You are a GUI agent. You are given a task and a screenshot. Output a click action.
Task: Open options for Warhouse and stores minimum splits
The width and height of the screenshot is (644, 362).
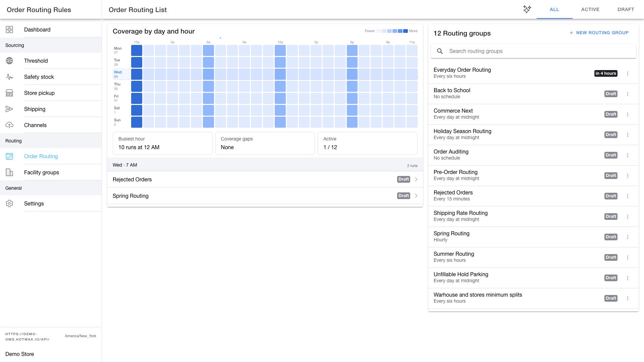coord(628,298)
